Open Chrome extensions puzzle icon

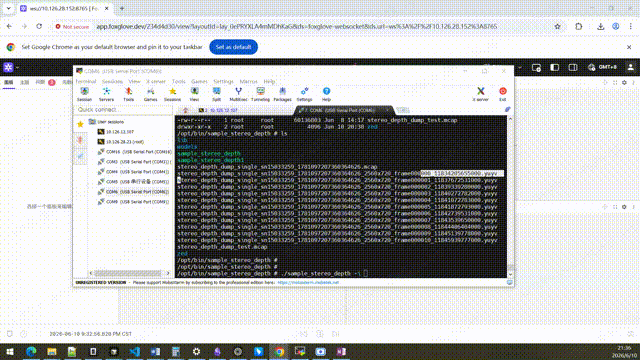pyautogui.click(x=579, y=27)
